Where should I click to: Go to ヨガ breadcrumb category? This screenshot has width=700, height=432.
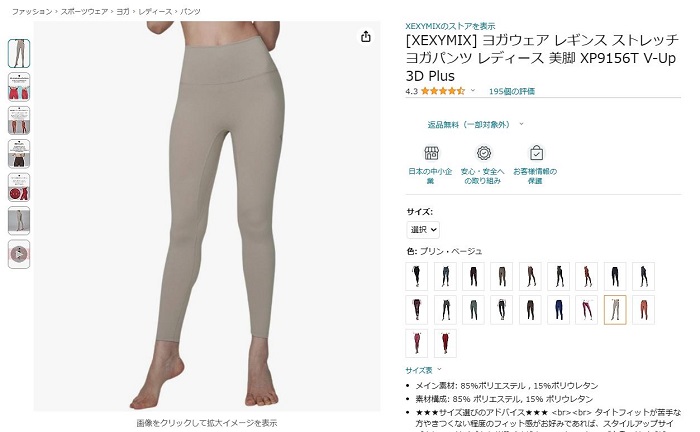pos(123,12)
